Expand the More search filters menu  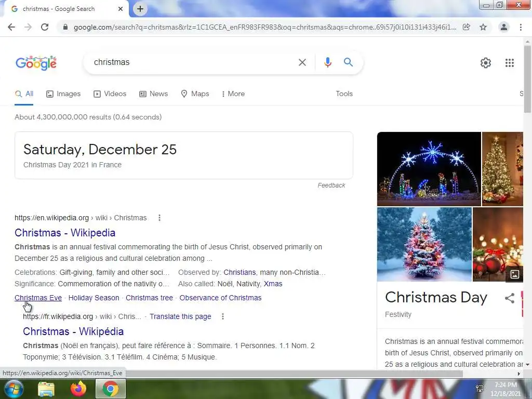click(x=233, y=94)
